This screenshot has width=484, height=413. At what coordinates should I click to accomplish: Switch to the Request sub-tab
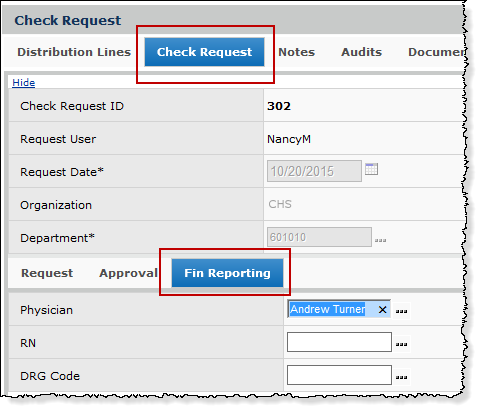tap(47, 273)
